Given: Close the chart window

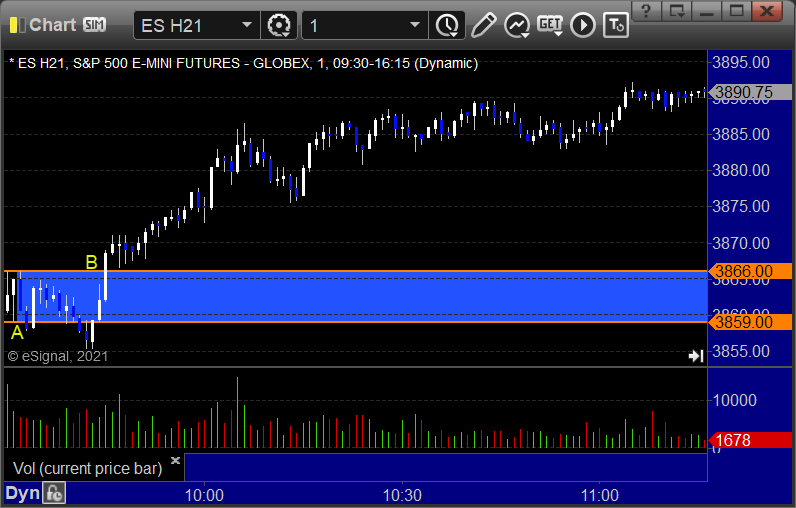Looking at the screenshot, I should point(768,10).
